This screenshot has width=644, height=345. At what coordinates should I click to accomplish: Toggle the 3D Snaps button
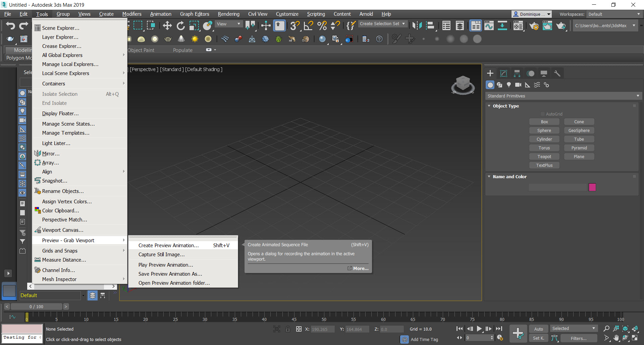[295, 26]
